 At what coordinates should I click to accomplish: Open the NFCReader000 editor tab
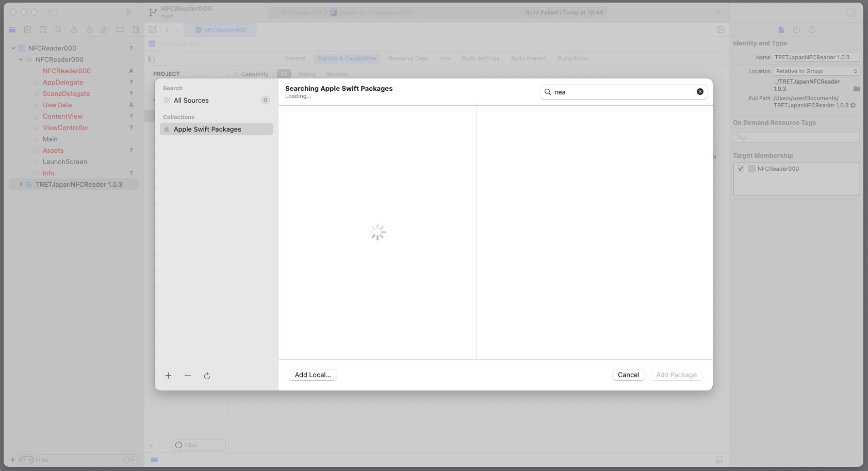pyautogui.click(x=221, y=30)
